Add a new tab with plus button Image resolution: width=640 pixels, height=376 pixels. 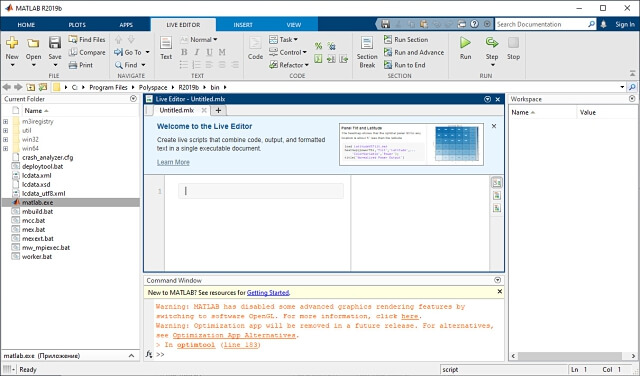[218, 110]
